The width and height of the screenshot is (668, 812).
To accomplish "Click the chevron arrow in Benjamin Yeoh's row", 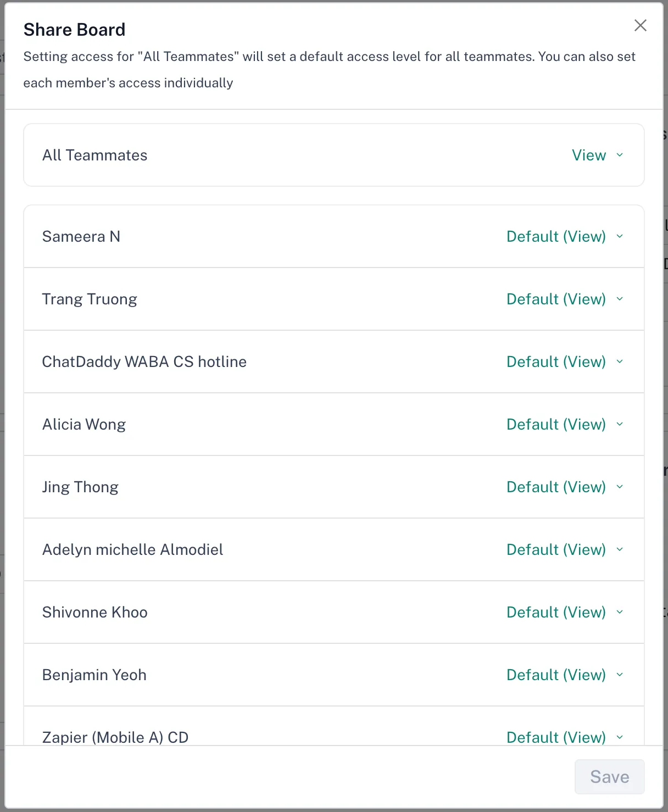I will 620,675.
